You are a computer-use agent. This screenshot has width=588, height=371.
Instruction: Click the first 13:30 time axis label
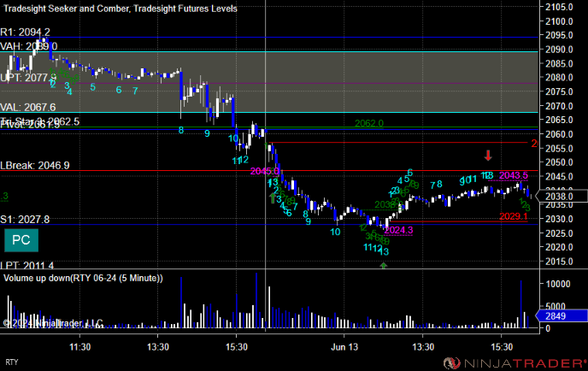(158, 347)
